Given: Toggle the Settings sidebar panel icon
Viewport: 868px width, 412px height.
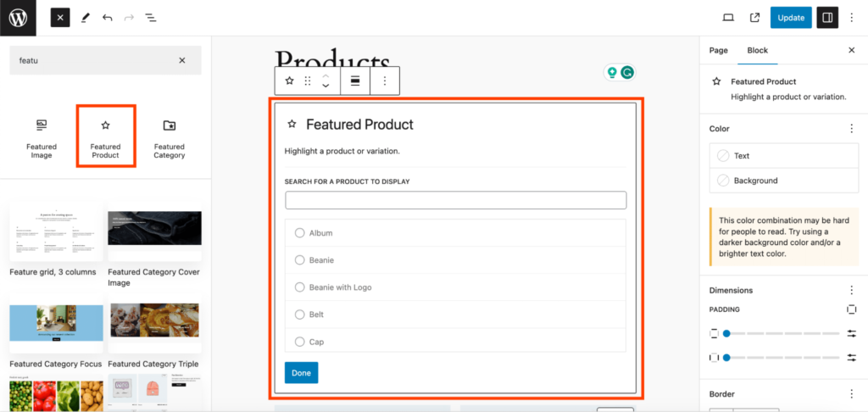Looking at the screenshot, I should 827,18.
